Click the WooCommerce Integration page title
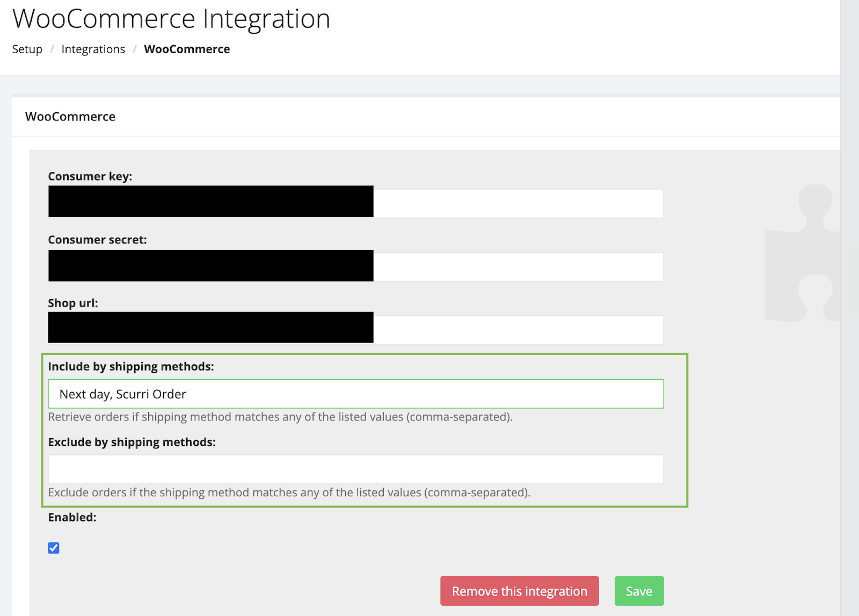 click(171, 19)
